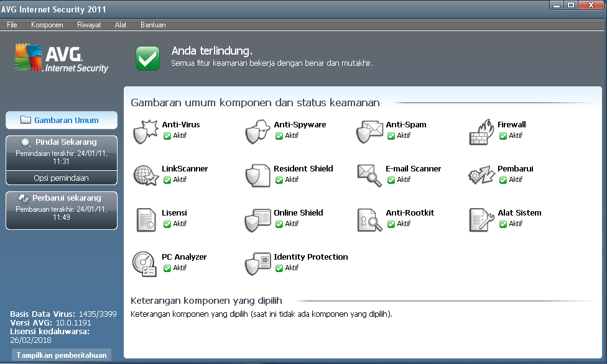
Task: Select the Anti-Spyware component label
Action: click(300, 125)
